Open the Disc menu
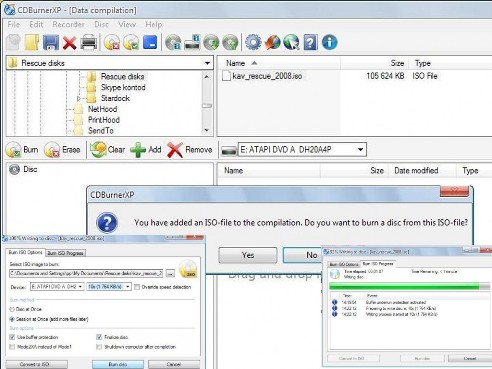Viewport: 492px width, 369px height. [101, 24]
